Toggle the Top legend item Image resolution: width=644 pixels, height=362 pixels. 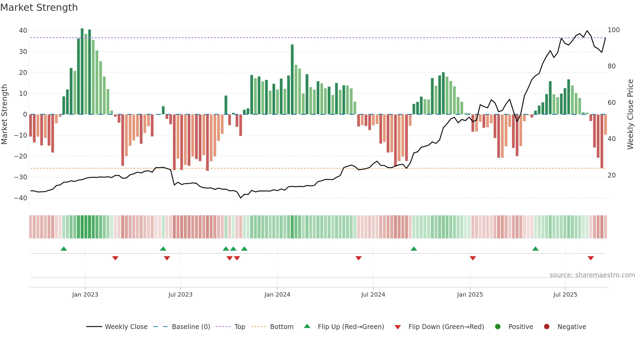click(x=230, y=327)
